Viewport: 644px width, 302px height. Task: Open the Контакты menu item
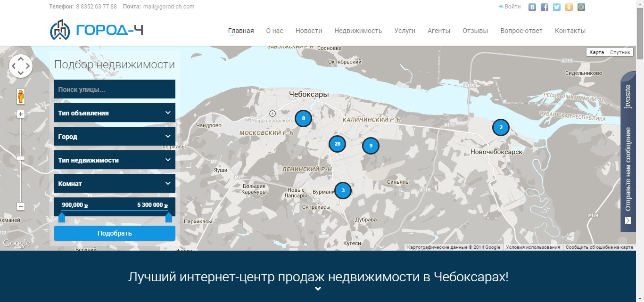point(570,31)
